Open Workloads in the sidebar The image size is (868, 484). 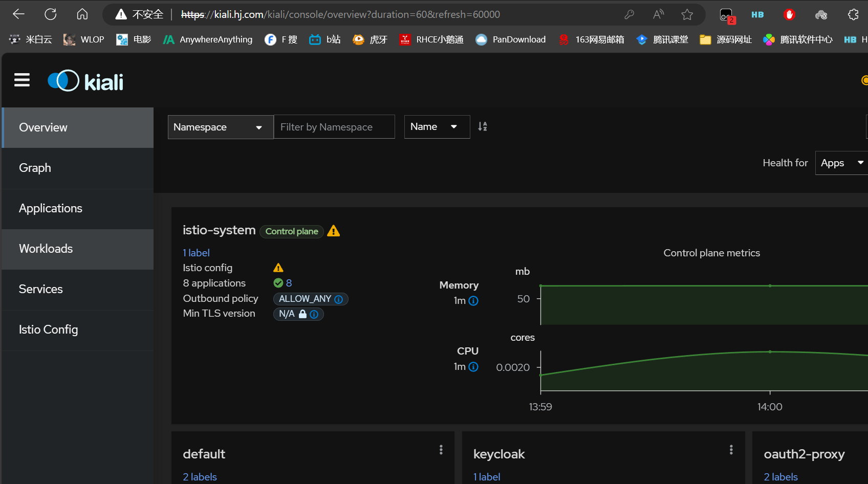[78, 249]
